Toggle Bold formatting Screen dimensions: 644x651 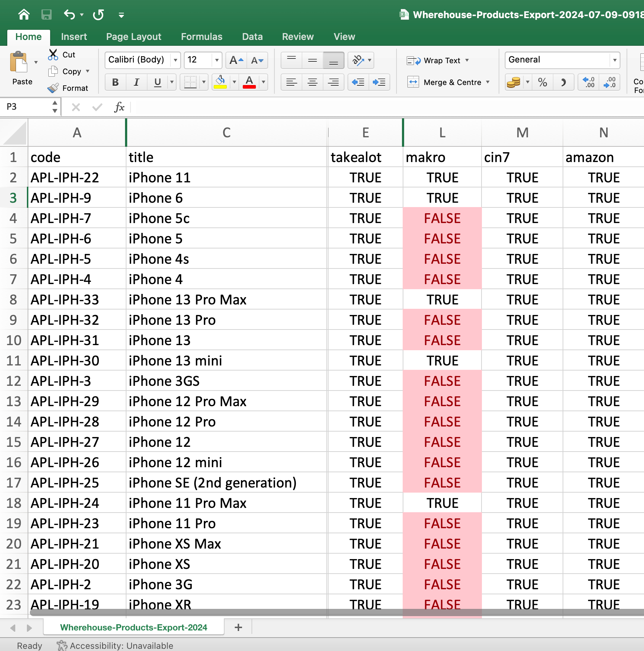click(116, 82)
